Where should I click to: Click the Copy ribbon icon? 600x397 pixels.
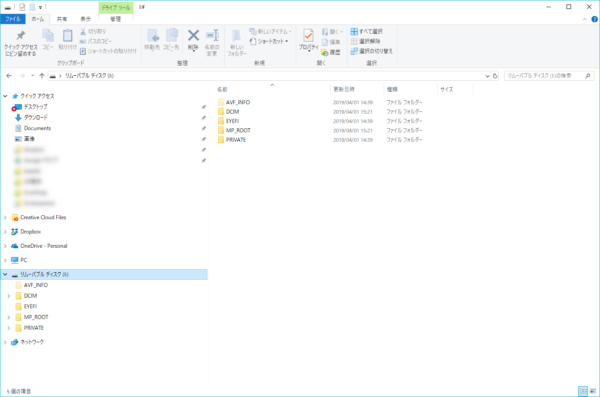(48, 36)
